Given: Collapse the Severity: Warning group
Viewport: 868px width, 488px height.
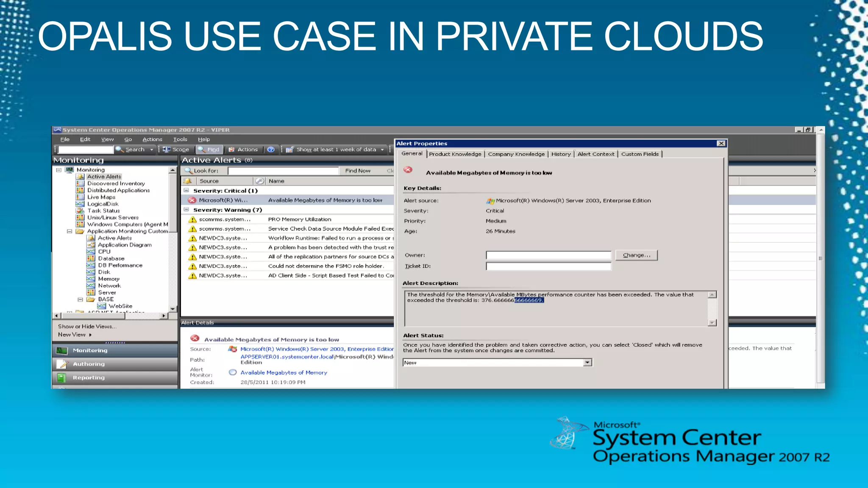Looking at the screenshot, I should click(186, 210).
